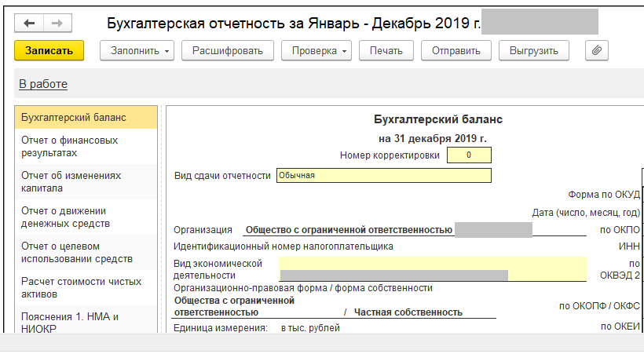Select Отчет о движении денежных средств
Image resolution: width=644 pixels, height=354 pixels.
(x=65, y=217)
